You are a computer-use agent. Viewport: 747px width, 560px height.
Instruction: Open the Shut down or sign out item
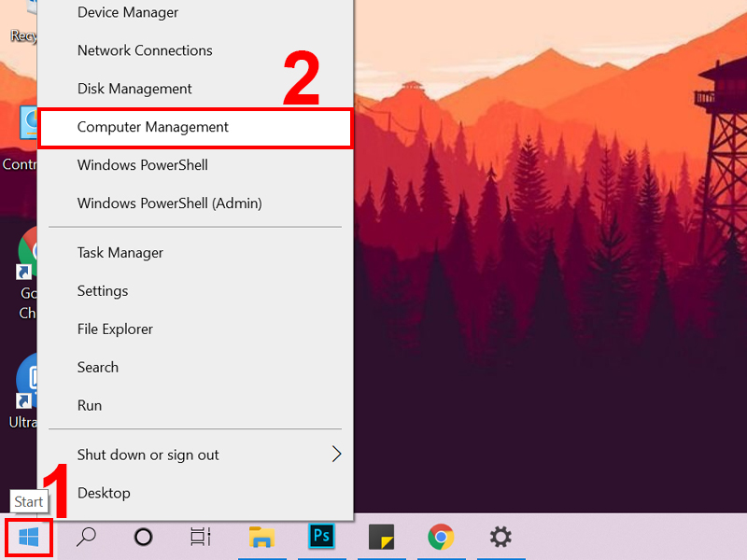coord(195,455)
